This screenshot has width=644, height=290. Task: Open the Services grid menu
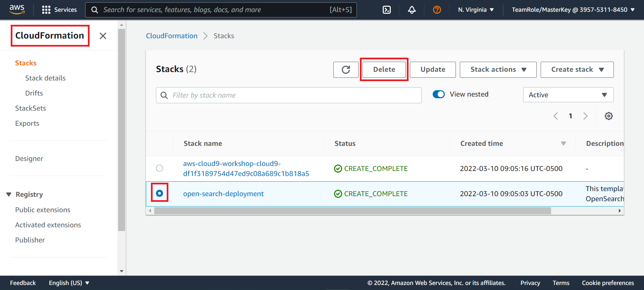(x=59, y=10)
